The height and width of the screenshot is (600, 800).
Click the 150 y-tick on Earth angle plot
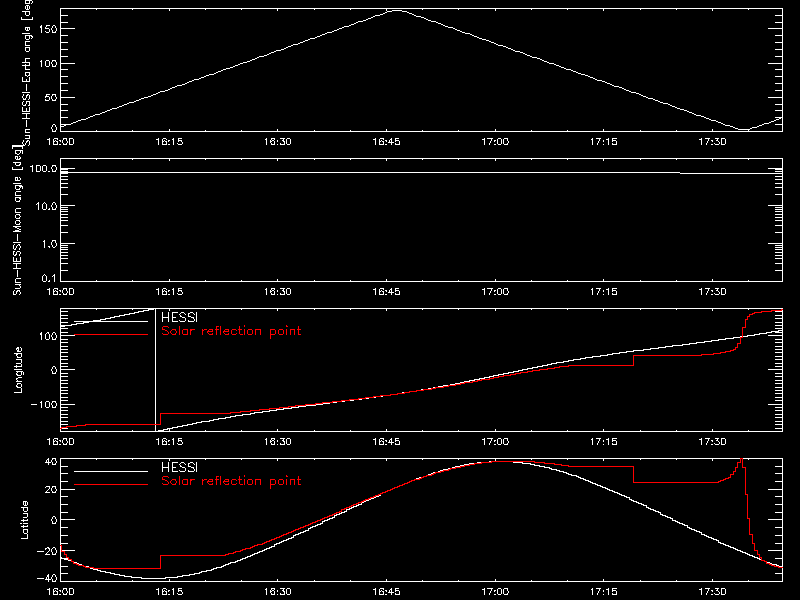pyautogui.click(x=47, y=29)
